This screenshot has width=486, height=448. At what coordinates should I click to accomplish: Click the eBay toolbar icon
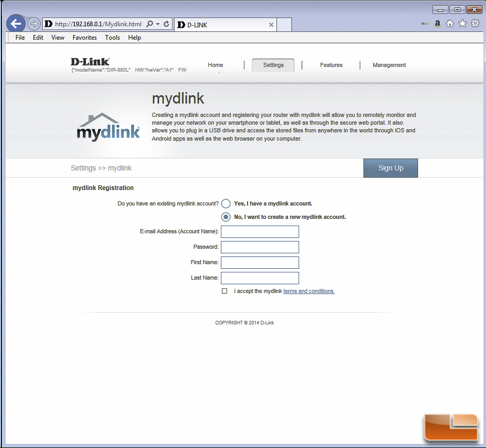coord(425,24)
